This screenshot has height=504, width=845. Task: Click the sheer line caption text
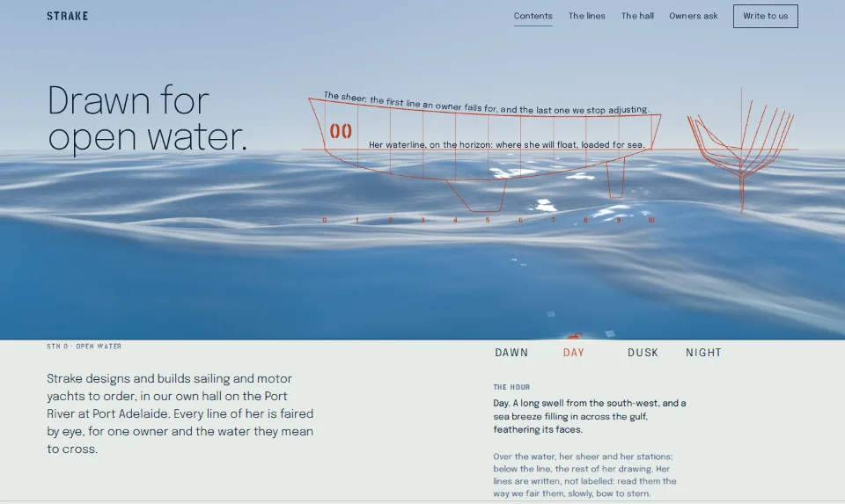point(486,104)
